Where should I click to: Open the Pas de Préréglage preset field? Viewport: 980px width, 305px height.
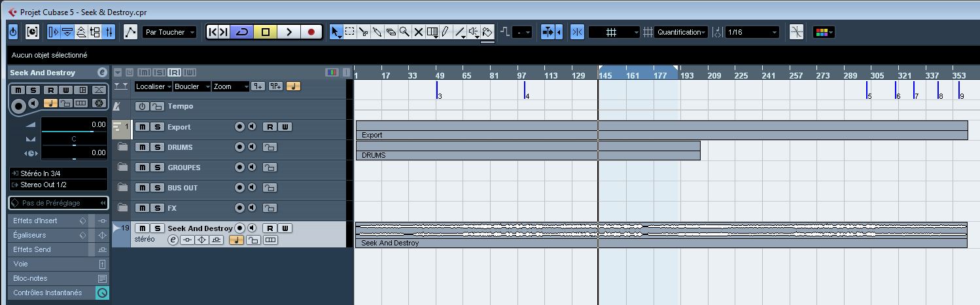(x=58, y=203)
